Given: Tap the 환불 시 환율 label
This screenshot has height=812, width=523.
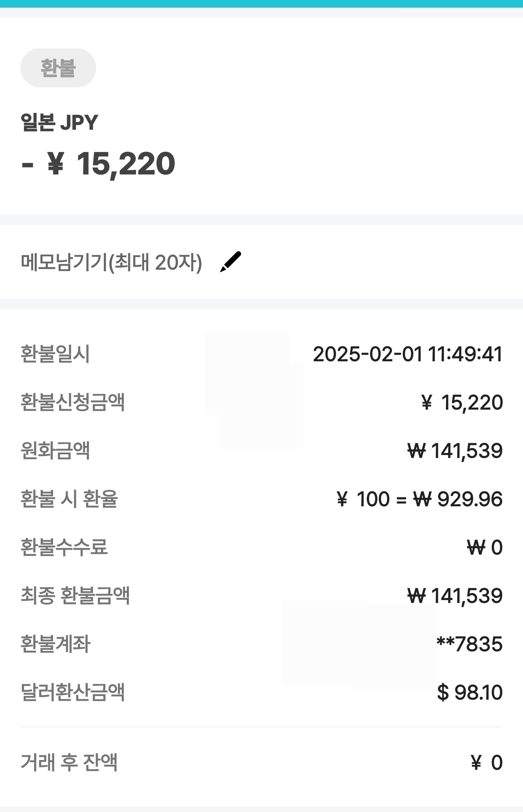Looking at the screenshot, I should tap(69, 499).
